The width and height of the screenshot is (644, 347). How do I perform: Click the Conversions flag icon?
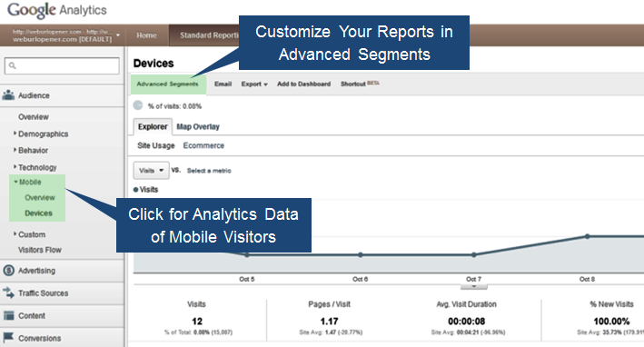tap(8, 338)
